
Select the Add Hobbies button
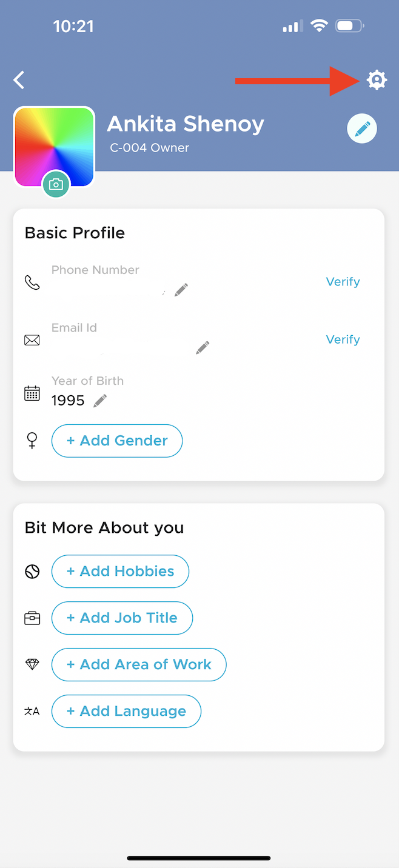120,571
